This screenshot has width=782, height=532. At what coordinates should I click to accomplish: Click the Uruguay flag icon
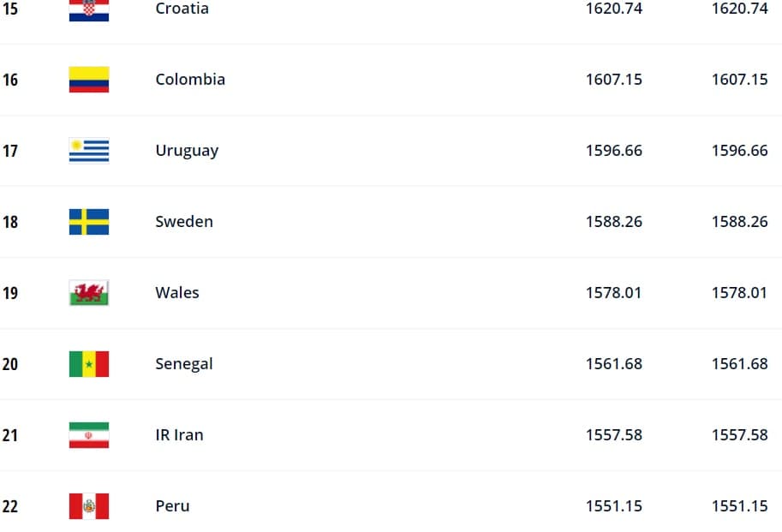tap(89, 151)
